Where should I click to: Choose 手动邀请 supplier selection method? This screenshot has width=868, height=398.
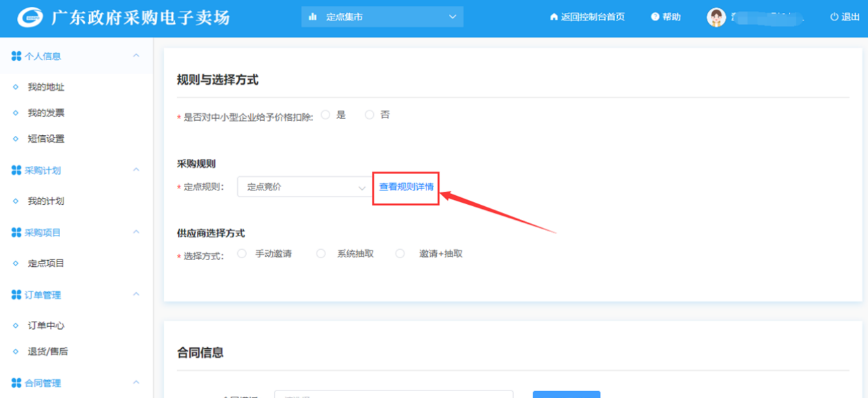click(242, 253)
